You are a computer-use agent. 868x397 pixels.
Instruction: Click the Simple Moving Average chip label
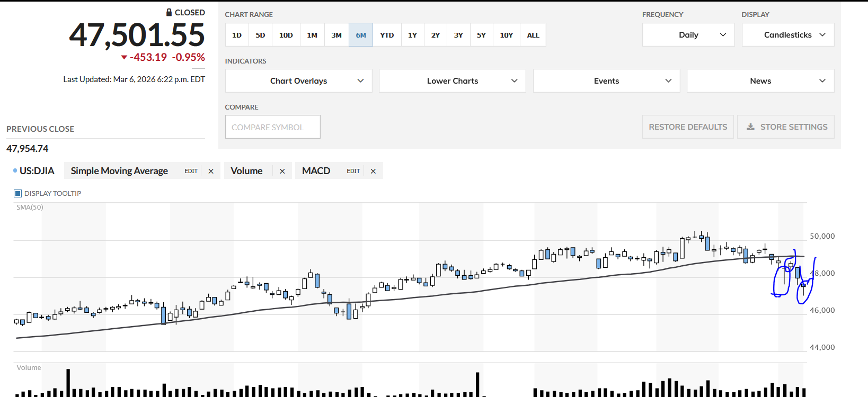[119, 170]
